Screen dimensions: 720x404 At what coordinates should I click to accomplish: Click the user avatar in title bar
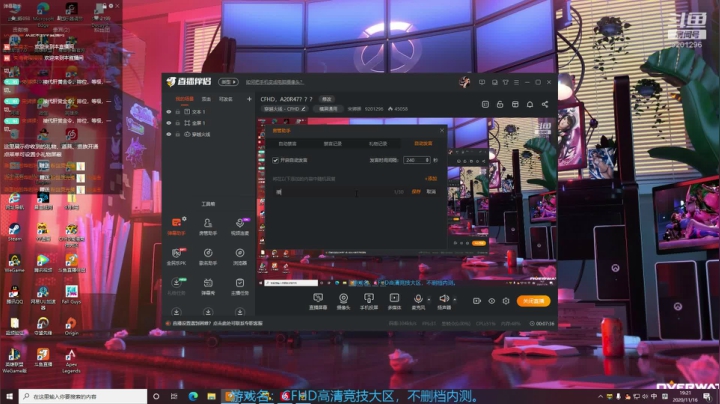click(x=464, y=82)
